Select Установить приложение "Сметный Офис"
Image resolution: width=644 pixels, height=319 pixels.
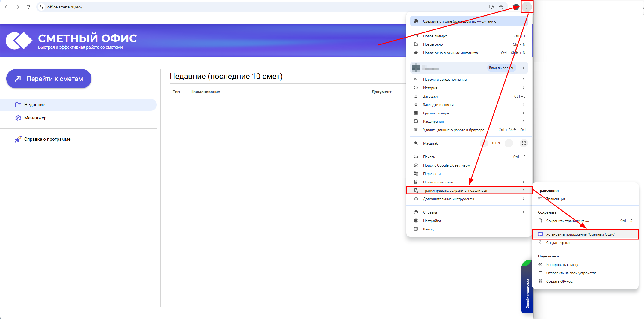(581, 234)
